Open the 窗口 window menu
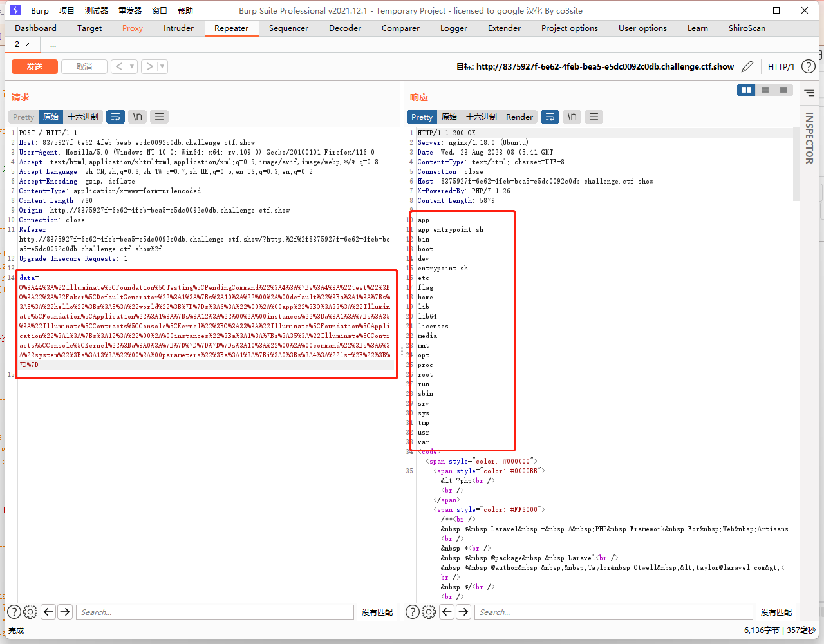 pyautogui.click(x=160, y=10)
